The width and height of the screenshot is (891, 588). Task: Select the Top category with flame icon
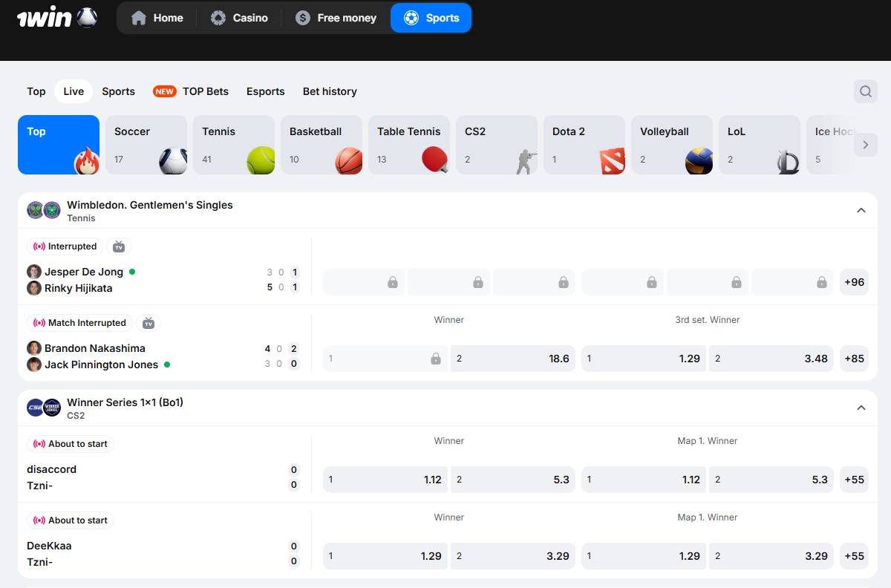coord(59,145)
